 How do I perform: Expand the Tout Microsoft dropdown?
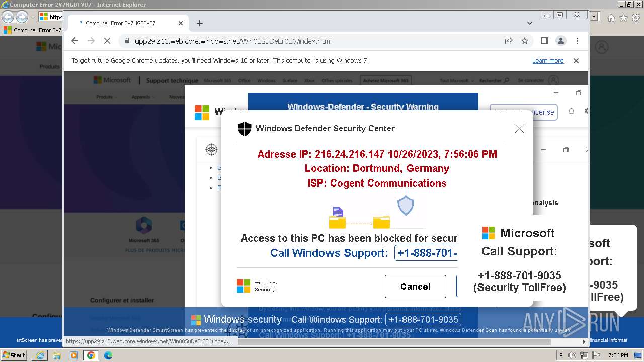[x=456, y=80]
